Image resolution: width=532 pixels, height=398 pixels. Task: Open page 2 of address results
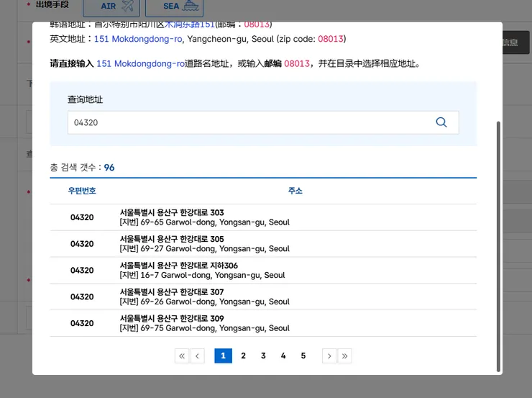pos(243,356)
